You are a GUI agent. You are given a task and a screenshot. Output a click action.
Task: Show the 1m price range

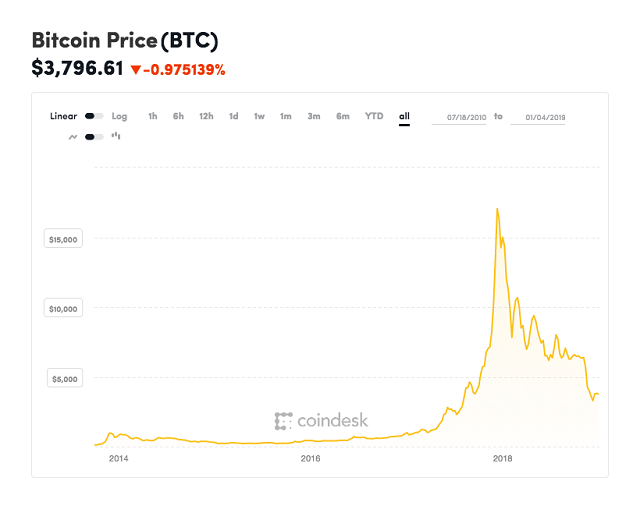(286, 116)
